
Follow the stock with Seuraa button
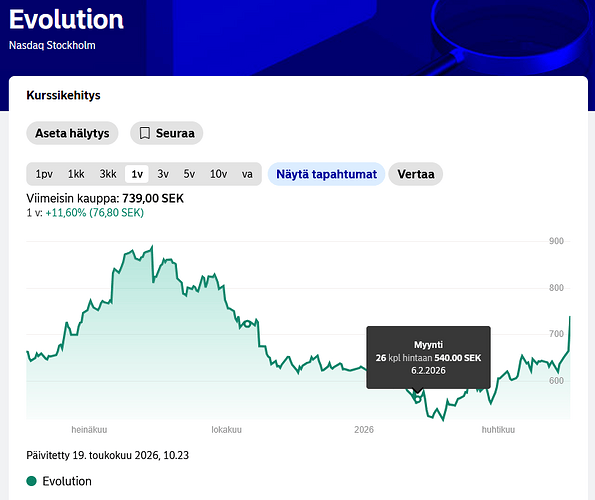point(167,133)
